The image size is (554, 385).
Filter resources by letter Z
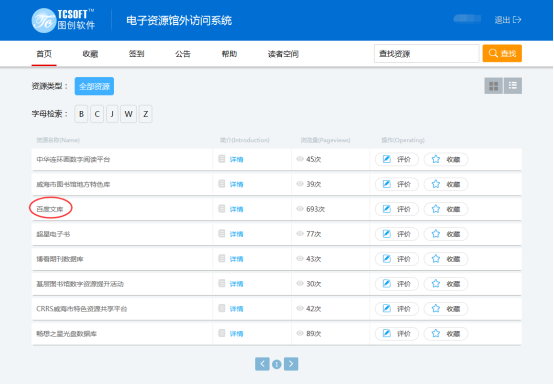coord(146,114)
